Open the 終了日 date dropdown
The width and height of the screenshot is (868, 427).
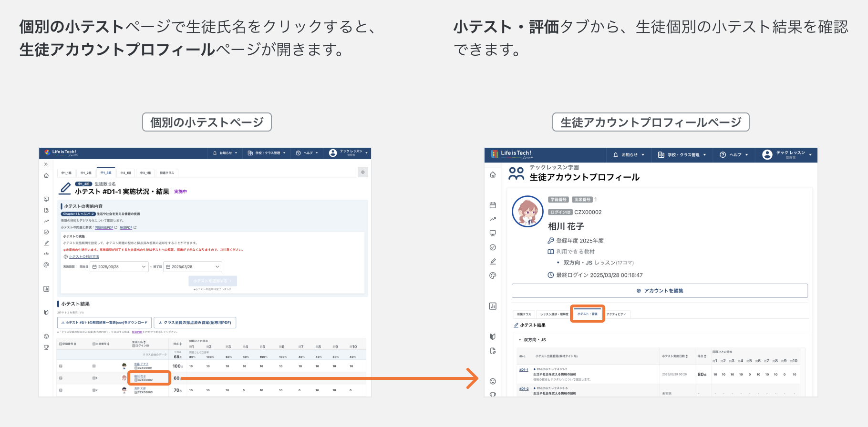[193, 267]
